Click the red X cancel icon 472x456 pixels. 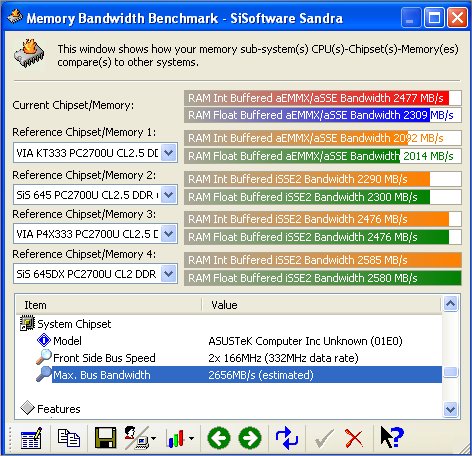[354, 438]
